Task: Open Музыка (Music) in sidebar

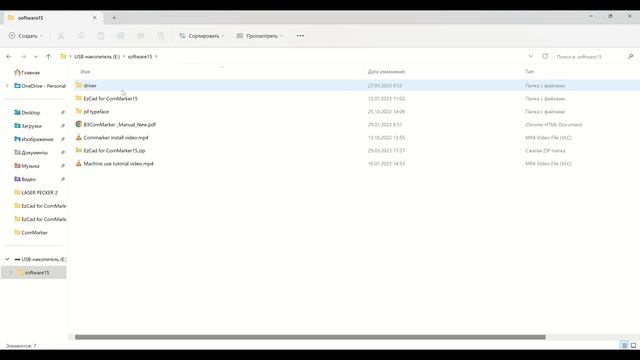Action: point(27,166)
